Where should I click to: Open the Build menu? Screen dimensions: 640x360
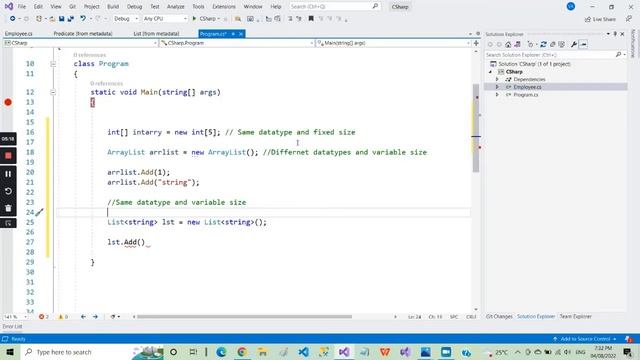click(113, 7)
